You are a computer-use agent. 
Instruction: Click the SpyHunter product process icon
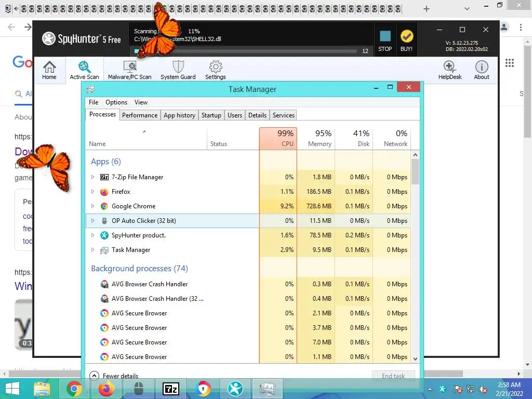click(104, 235)
